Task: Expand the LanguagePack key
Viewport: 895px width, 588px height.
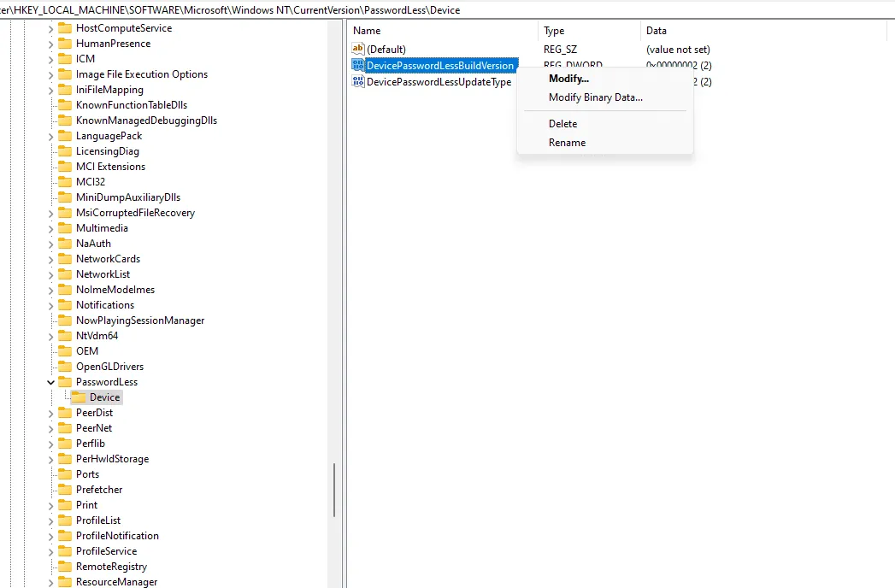Action: (x=50, y=137)
